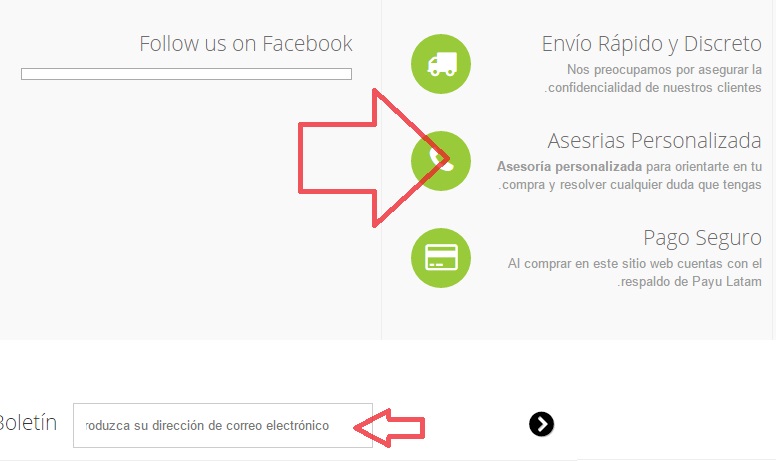The height and width of the screenshot is (461, 776).
Task: Click the Follow us on Facebook heading
Action: tap(246, 44)
